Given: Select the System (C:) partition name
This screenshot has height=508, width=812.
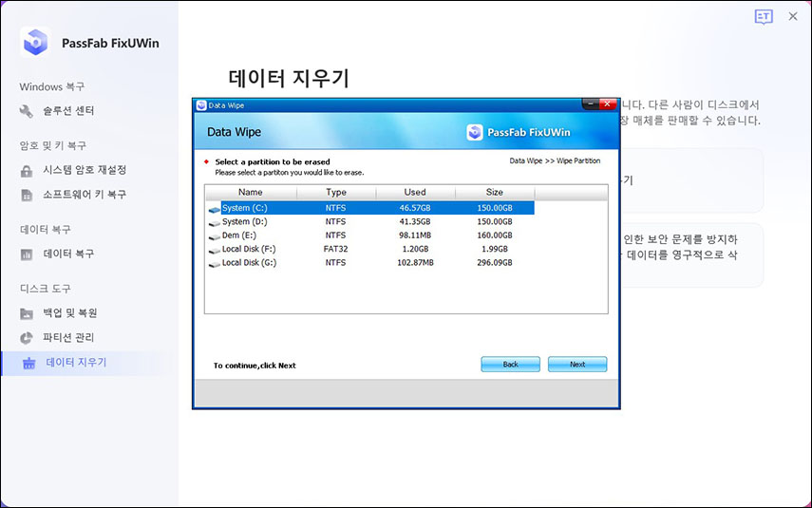Looking at the screenshot, I should pos(244,208).
